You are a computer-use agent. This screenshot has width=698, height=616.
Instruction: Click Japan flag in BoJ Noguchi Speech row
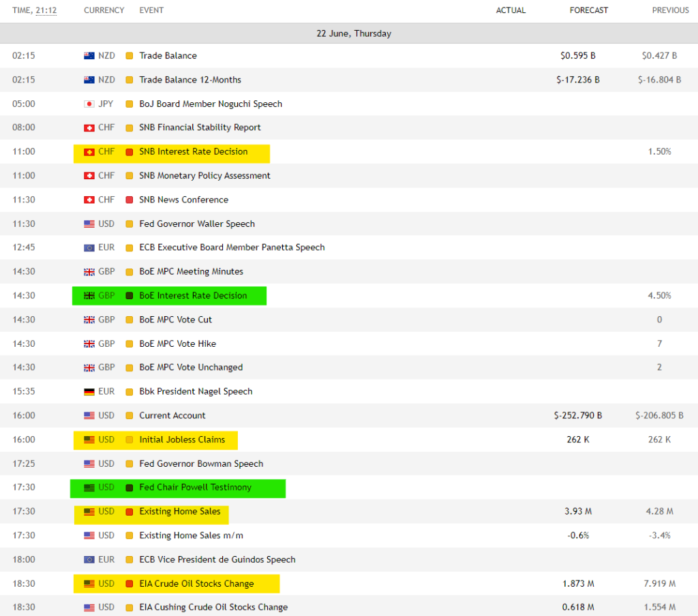coord(89,104)
